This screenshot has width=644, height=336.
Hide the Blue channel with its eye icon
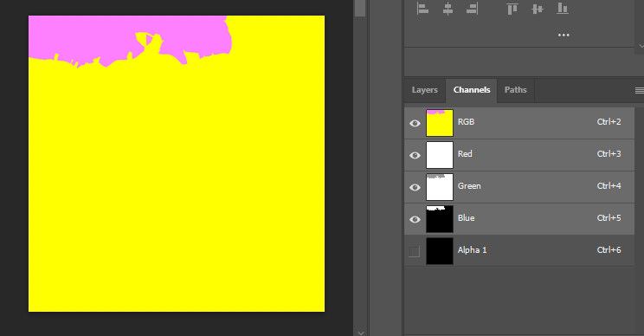tap(415, 219)
